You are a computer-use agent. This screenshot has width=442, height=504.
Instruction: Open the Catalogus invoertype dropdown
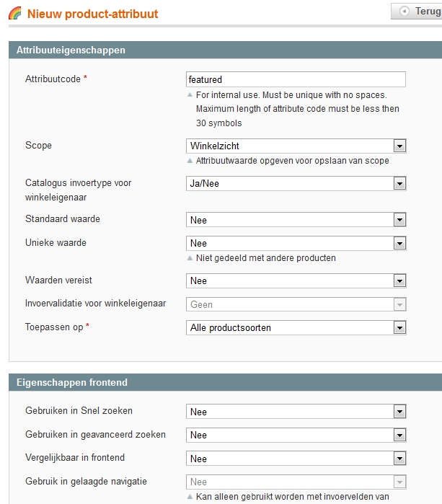pos(296,184)
